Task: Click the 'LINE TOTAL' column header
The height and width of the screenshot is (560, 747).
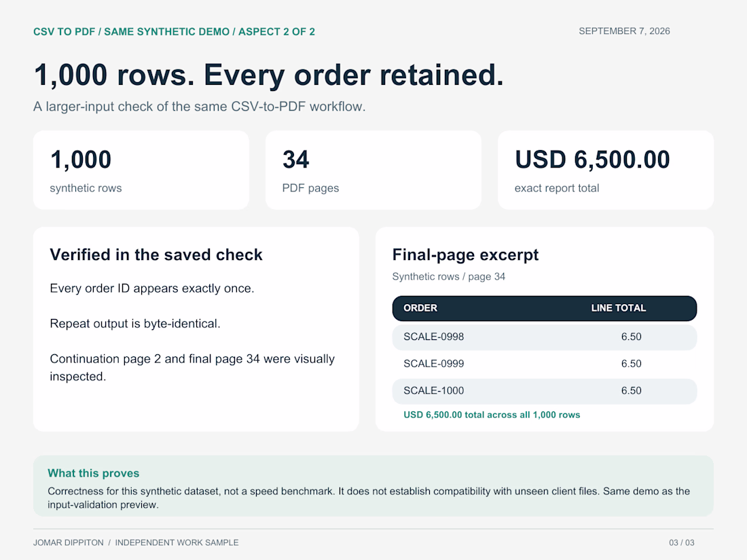Action: [x=619, y=308]
